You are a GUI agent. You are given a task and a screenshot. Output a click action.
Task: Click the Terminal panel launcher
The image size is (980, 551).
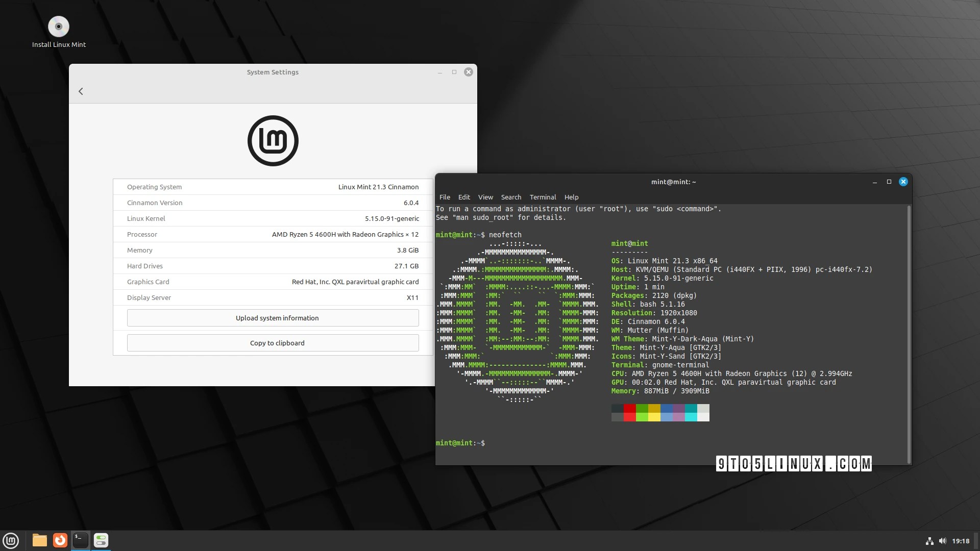81,540
